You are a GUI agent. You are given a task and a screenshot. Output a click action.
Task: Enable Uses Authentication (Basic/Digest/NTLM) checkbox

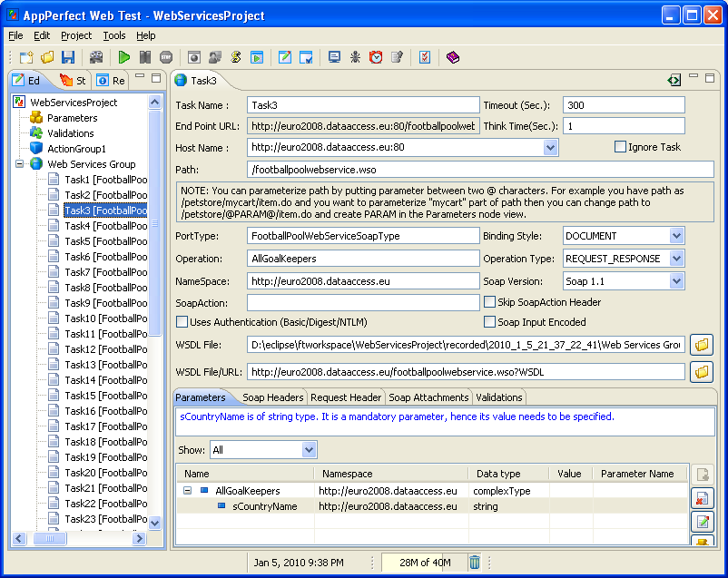[x=182, y=322]
